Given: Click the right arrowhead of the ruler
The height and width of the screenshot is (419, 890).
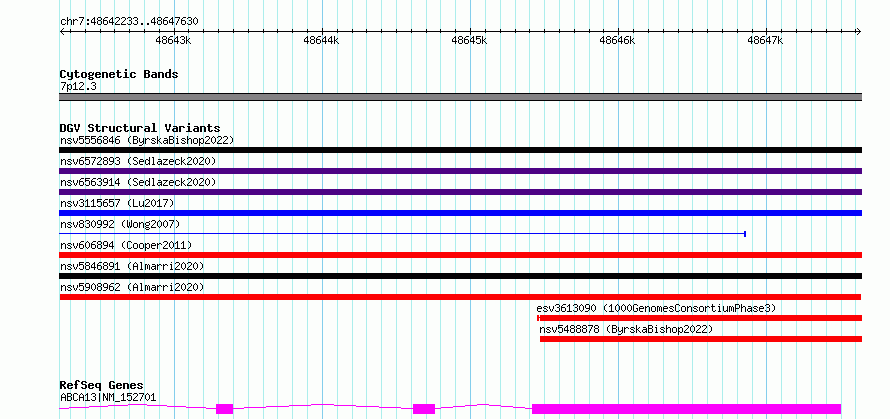Looking at the screenshot, I should tap(859, 31).
